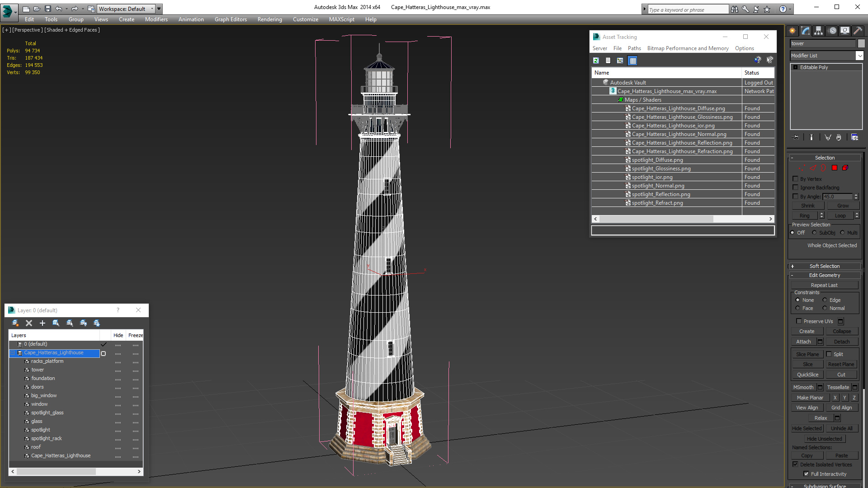
Task: Click Delete Layer X icon
Action: [29, 323]
